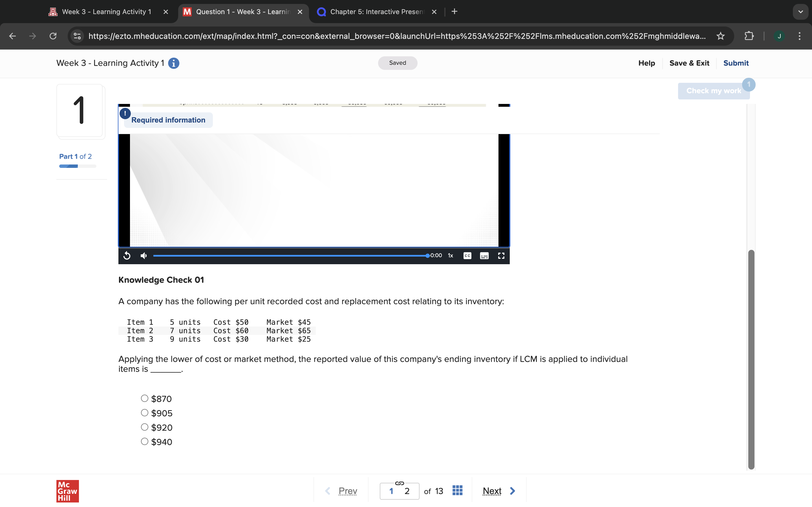Toggle closed captions CC icon
This screenshot has width=812, height=507.
[x=467, y=256]
